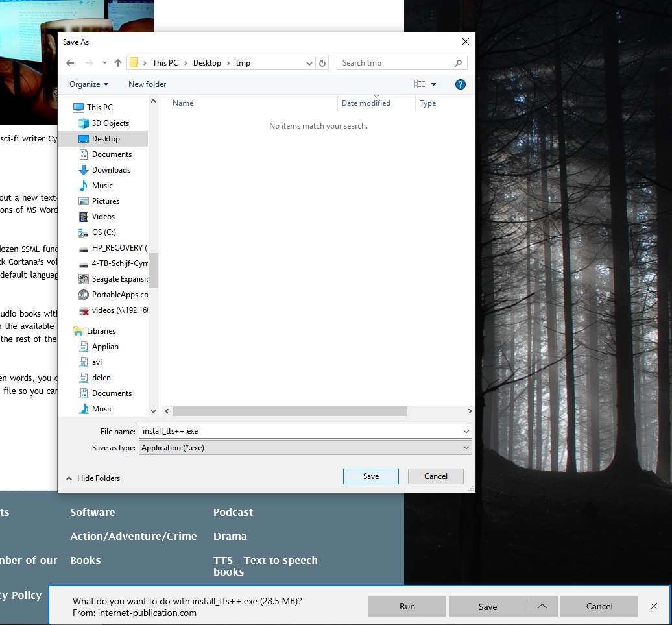This screenshot has height=625, width=672.
Task: Sort by Type column header
Action: [427, 103]
